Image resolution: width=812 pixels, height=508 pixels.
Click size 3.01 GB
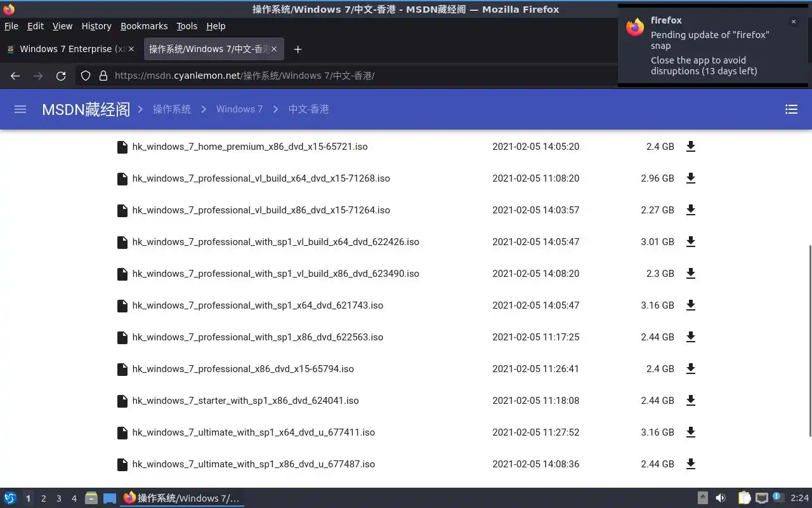tap(657, 242)
